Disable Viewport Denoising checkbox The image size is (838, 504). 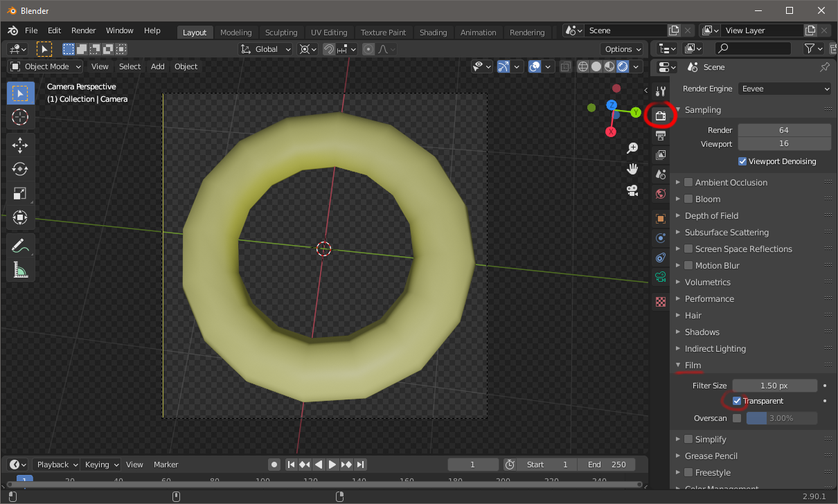742,161
